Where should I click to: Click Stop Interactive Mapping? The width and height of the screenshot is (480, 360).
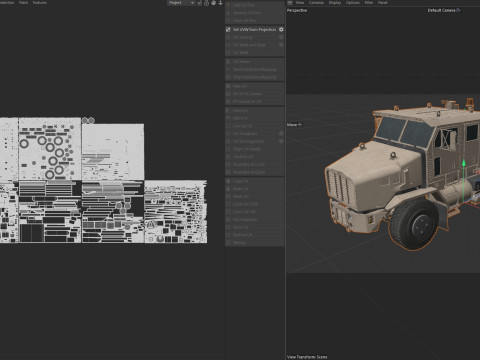(255, 77)
